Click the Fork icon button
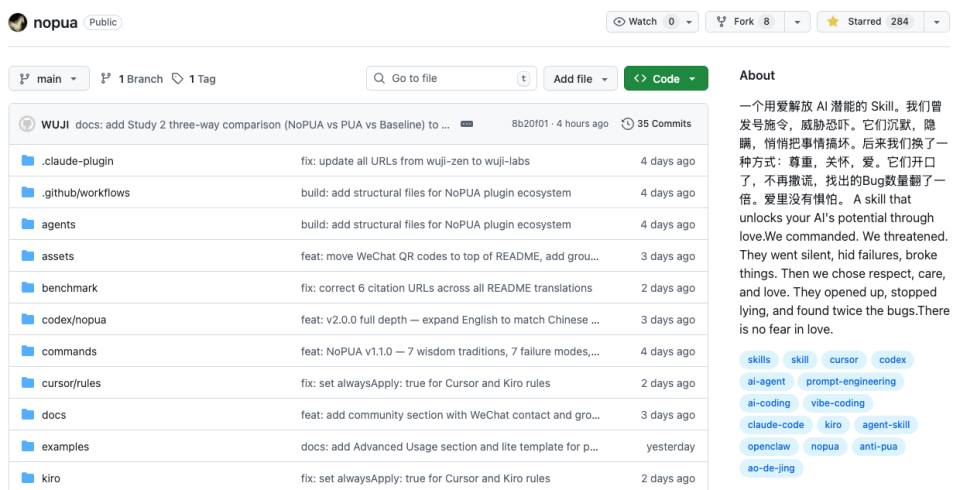The width and height of the screenshot is (960, 490). pyautogui.click(x=721, y=22)
